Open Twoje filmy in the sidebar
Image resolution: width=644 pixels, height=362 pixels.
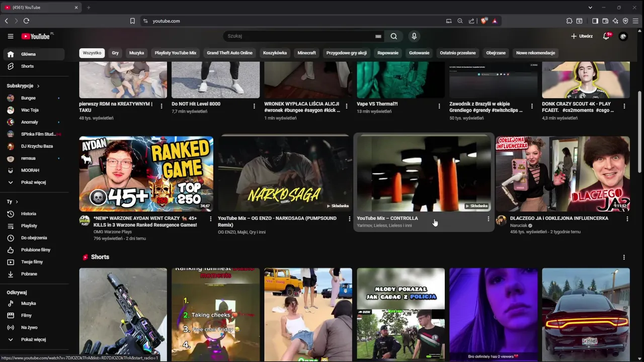pyautogui.click(x=34, y=262)
